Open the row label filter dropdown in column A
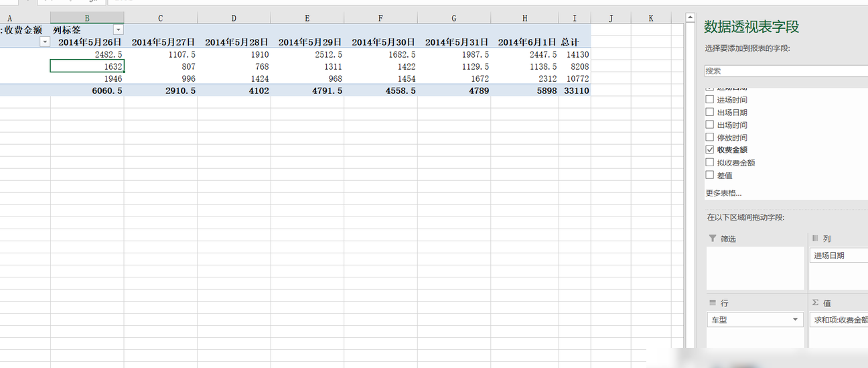 coord(45,42)
